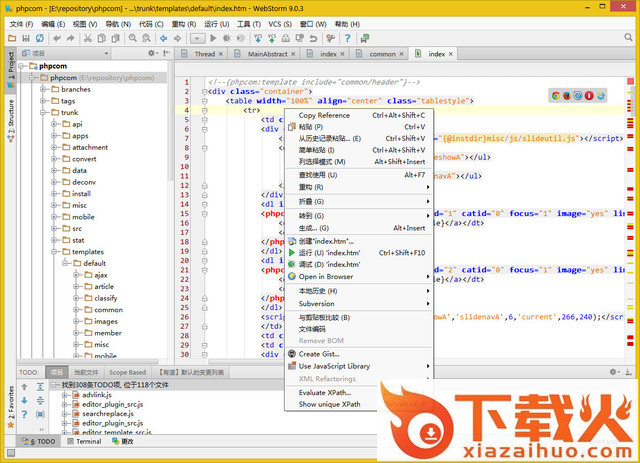Select Copy Reference from context menu
Viewport: 640px width, 463px height.
coord(324,115)
